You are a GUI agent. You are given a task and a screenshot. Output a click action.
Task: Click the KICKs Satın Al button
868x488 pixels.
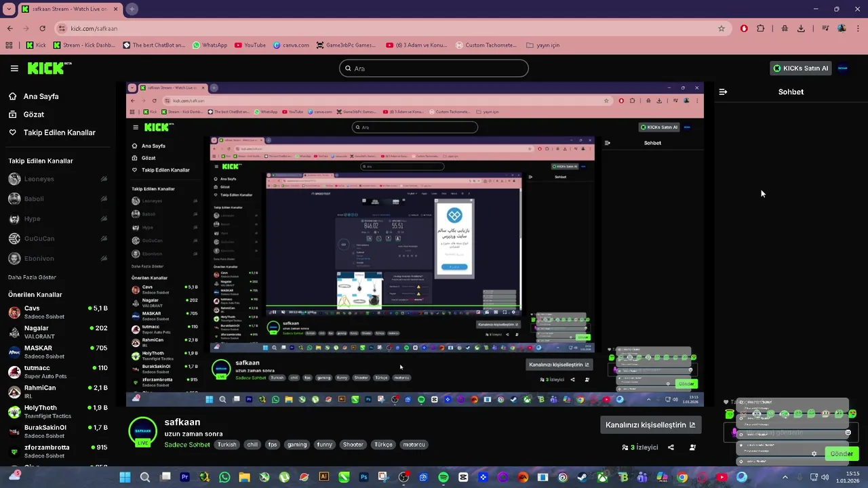coord(800,68)
